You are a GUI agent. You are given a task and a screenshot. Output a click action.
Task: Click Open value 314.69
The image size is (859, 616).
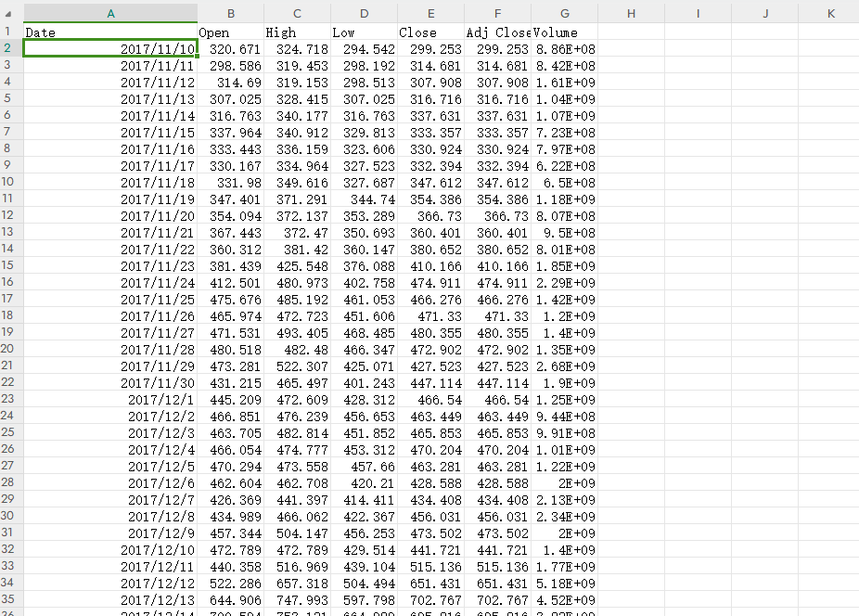click(x=231, y=83)
